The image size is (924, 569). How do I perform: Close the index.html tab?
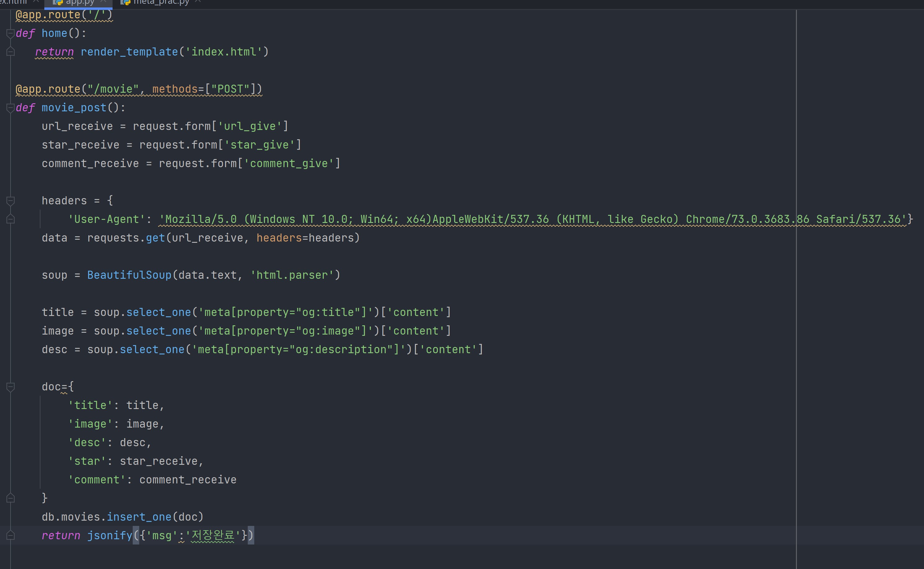pyautogui.click(x=36, y=2)
